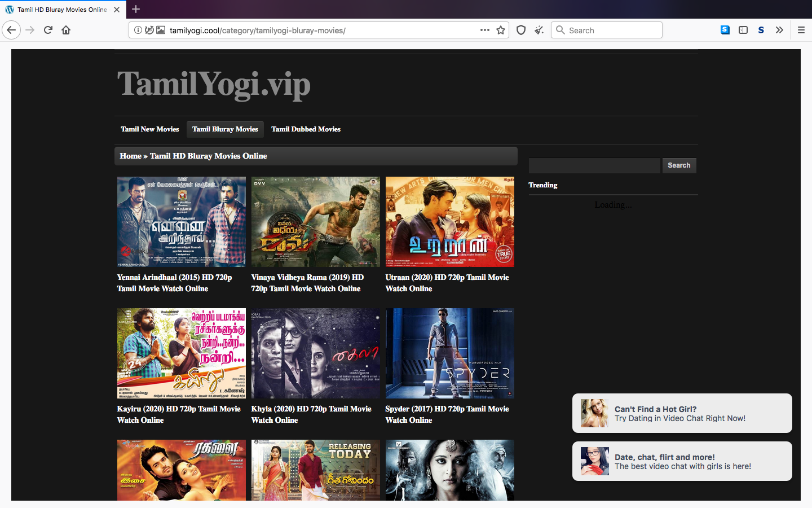Focus the browser Search box
Viewport: 812px width, 508px height.
[x=607, y=30]
